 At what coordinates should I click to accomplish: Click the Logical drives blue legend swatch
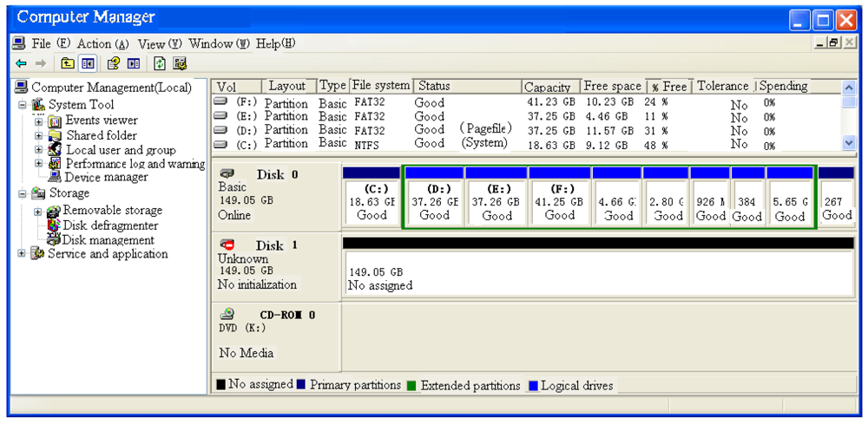click(533, 385)
